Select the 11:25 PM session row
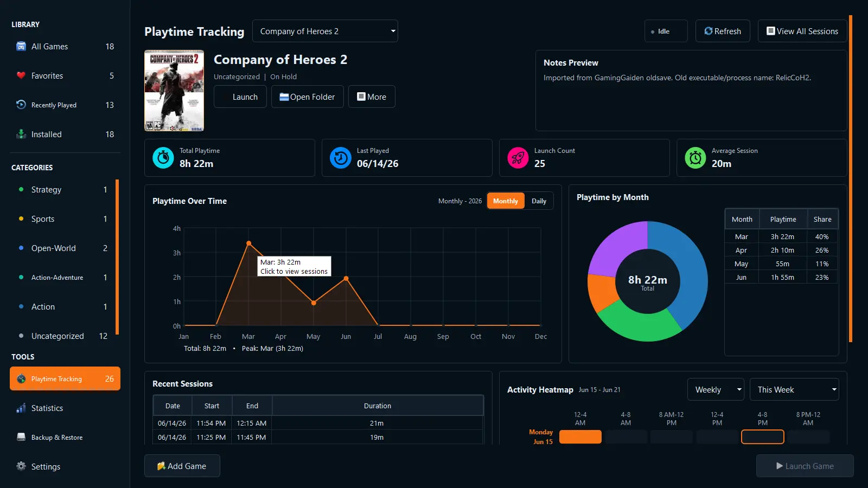This screenshot has height=488, width=868. pyautogui.click(x=318, y=437)
